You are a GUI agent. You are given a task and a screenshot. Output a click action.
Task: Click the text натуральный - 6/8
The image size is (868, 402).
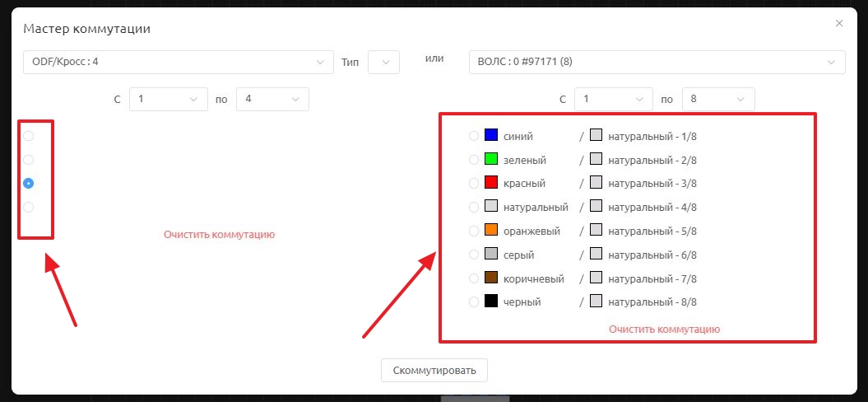652,255
